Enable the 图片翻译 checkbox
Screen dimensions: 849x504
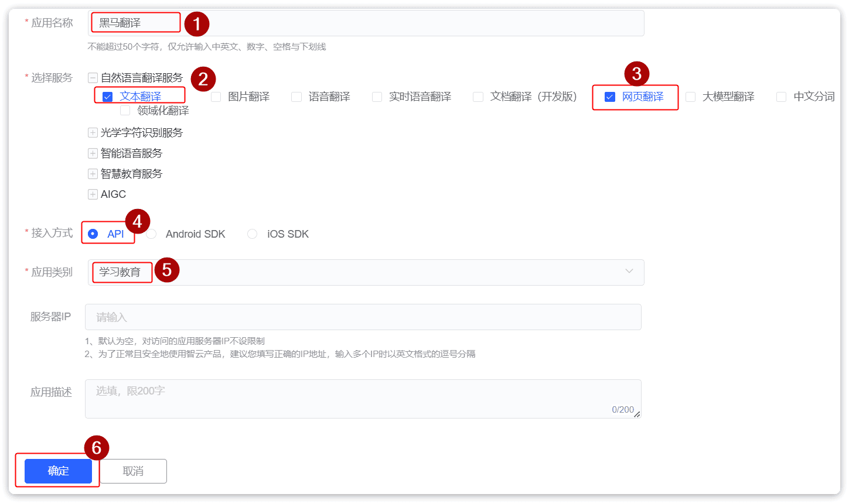[216, 97]
